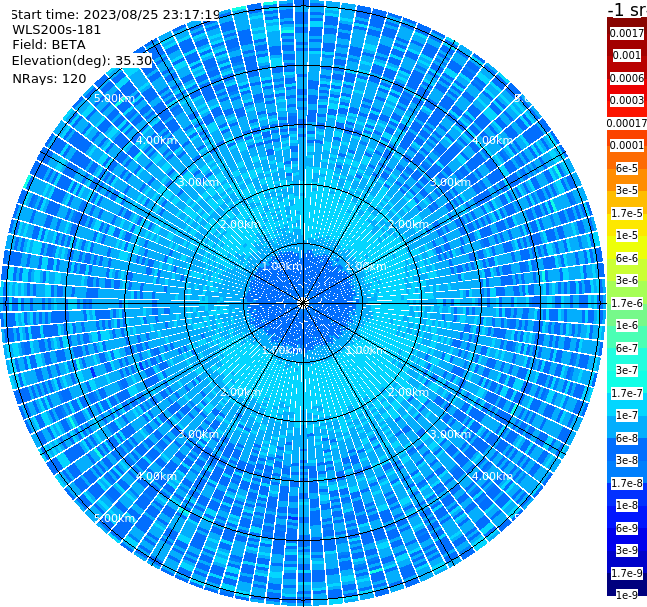The width and height of the screenshot is (647, 607).
Task: Select the 1e-7 colorbar label
Action: click(x=627, y=415)
